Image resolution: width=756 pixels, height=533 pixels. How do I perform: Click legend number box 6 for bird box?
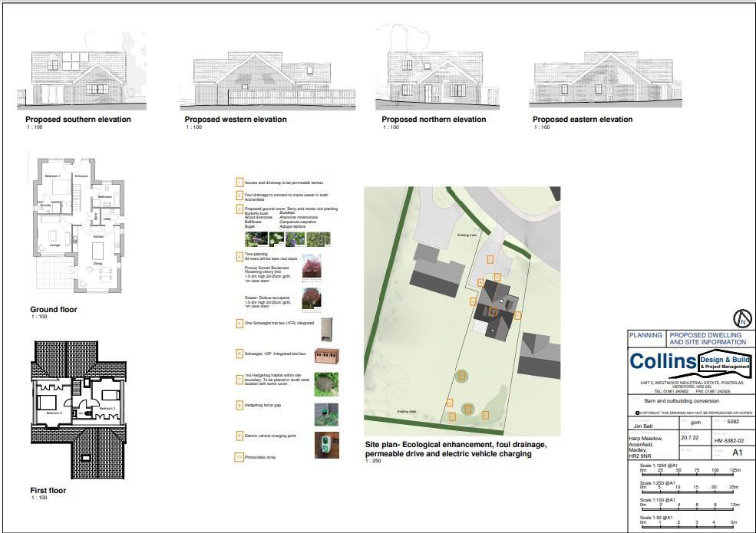point(239,354)
